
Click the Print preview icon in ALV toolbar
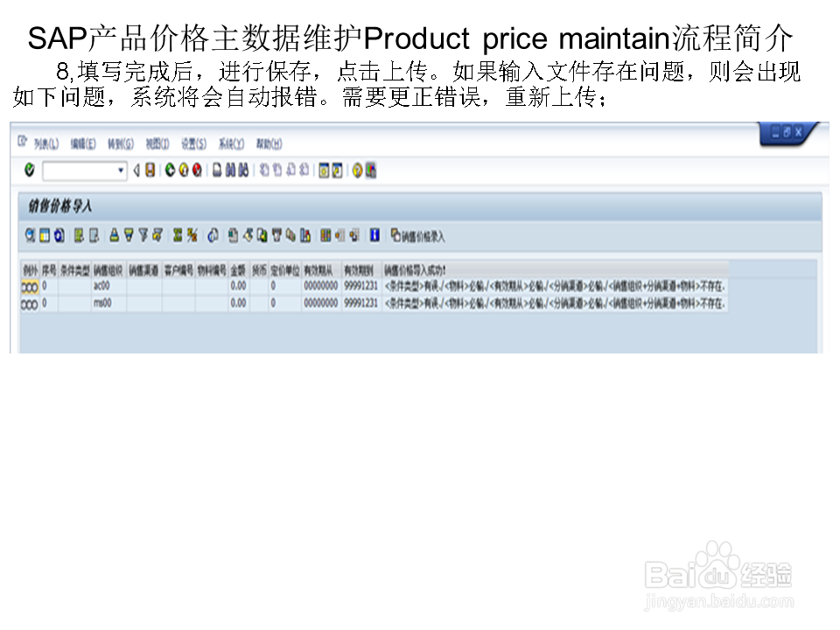click(213, 235)
